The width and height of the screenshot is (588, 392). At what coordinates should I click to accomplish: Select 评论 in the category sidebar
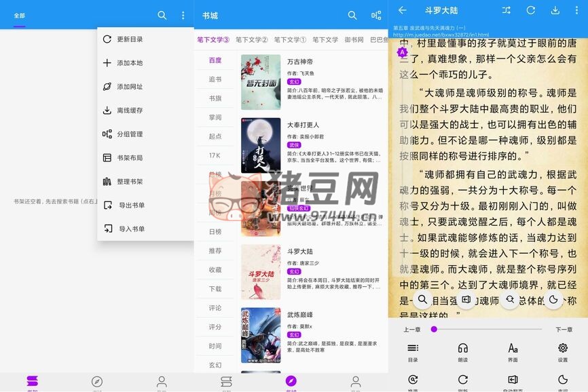(215, 308)
